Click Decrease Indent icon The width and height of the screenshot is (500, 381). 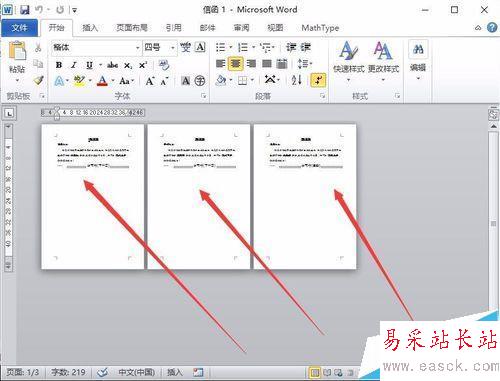click(291, 47)
